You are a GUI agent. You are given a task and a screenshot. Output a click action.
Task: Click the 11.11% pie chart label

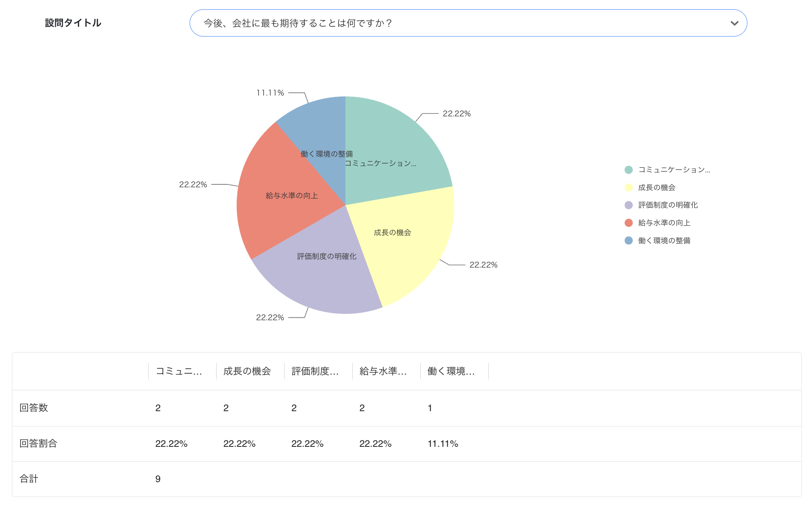pos(270,93)
